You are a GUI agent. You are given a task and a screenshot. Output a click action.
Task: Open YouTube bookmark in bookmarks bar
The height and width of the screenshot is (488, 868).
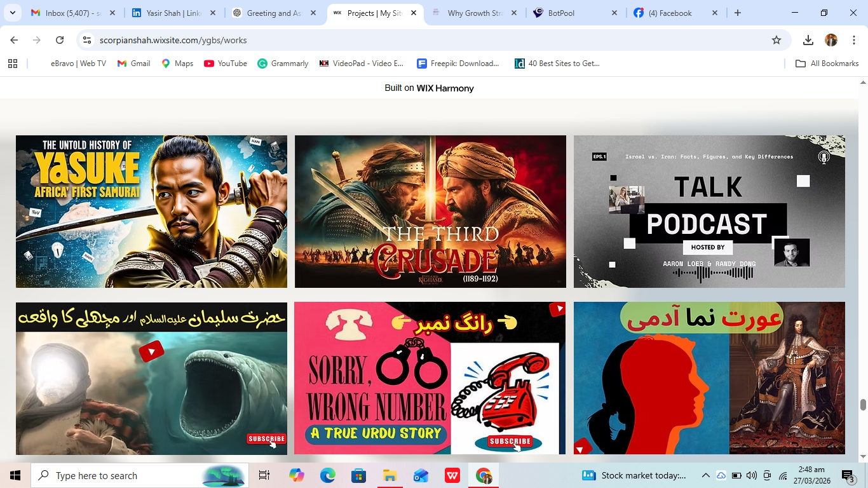(226, 64)
